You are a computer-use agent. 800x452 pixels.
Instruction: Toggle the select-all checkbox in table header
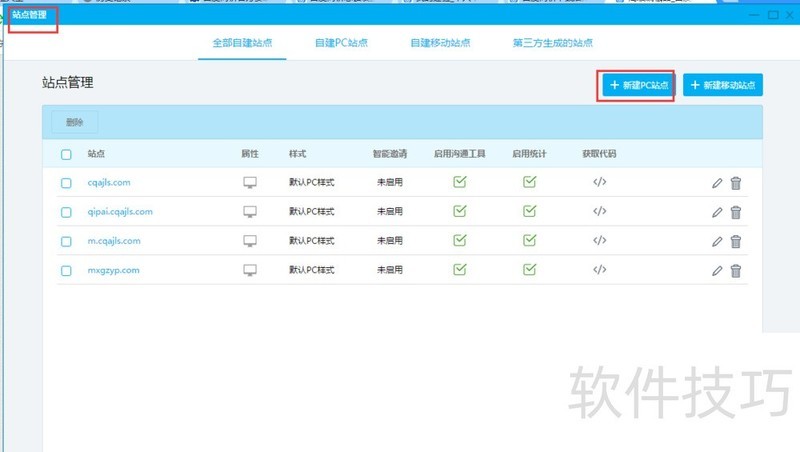coord(66,155)
